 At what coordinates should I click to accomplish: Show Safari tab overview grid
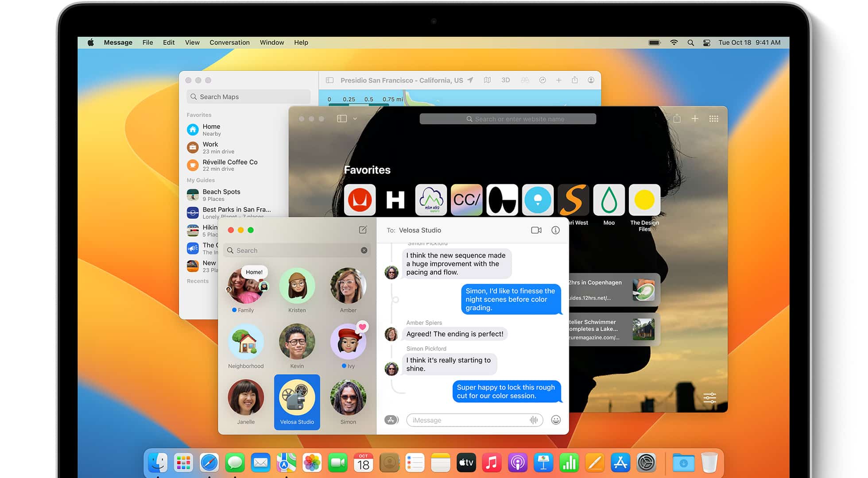point(713,119)
